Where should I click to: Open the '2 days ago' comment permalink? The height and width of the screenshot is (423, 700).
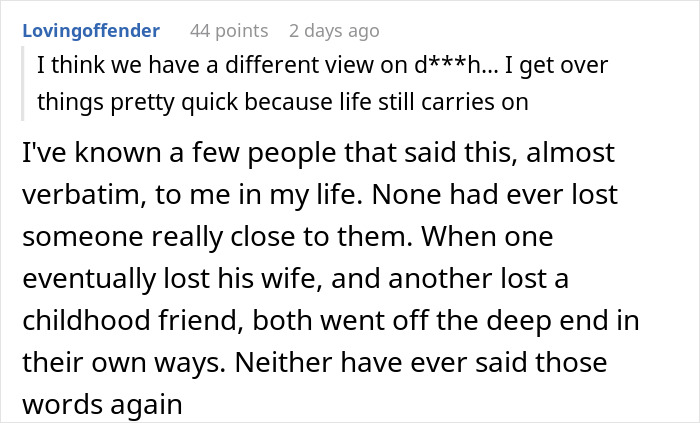334,31
